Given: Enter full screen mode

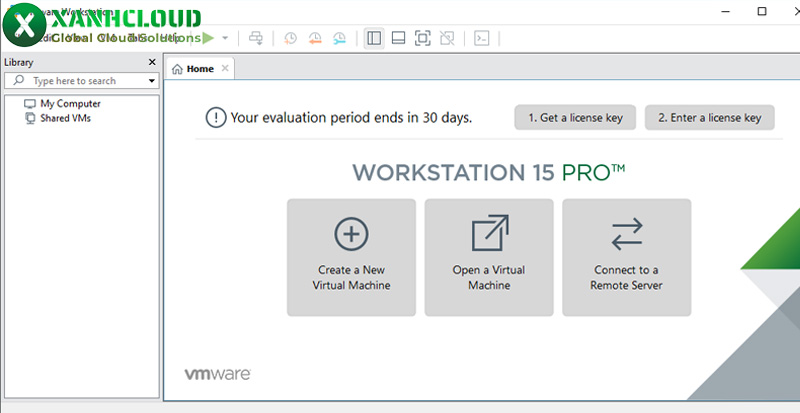Looking at the screenshot, I should tap(422, 38).
